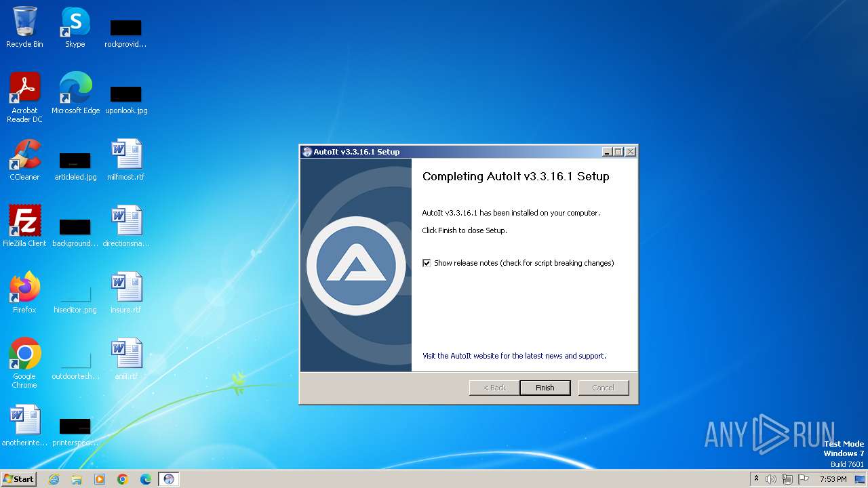
Task: Open the Skype desktop shortcut
Action: (75, 27)
